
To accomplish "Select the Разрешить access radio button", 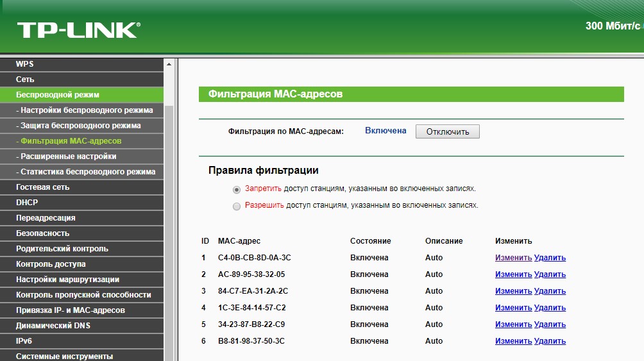I will tap(236, 206).
